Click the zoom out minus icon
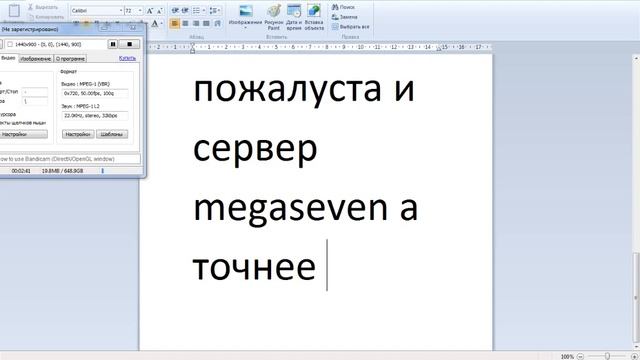This screenshot has width=640, height=360. tap(580, 356)
